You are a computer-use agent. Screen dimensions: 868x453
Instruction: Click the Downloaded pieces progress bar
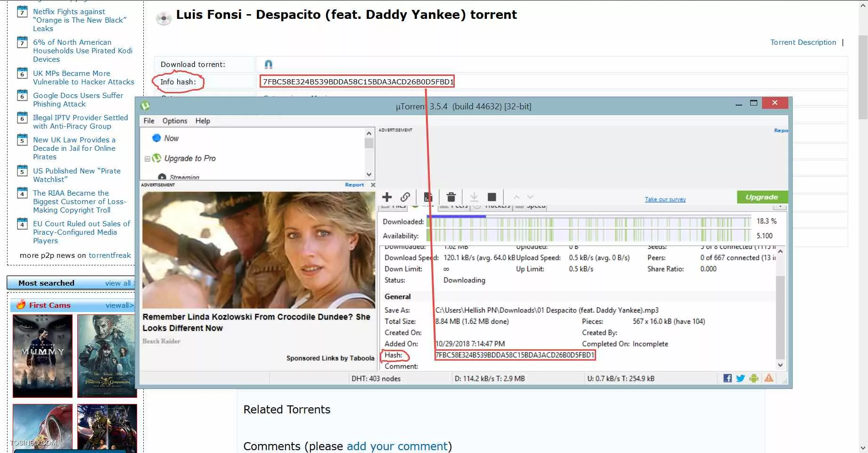point(589,222)
